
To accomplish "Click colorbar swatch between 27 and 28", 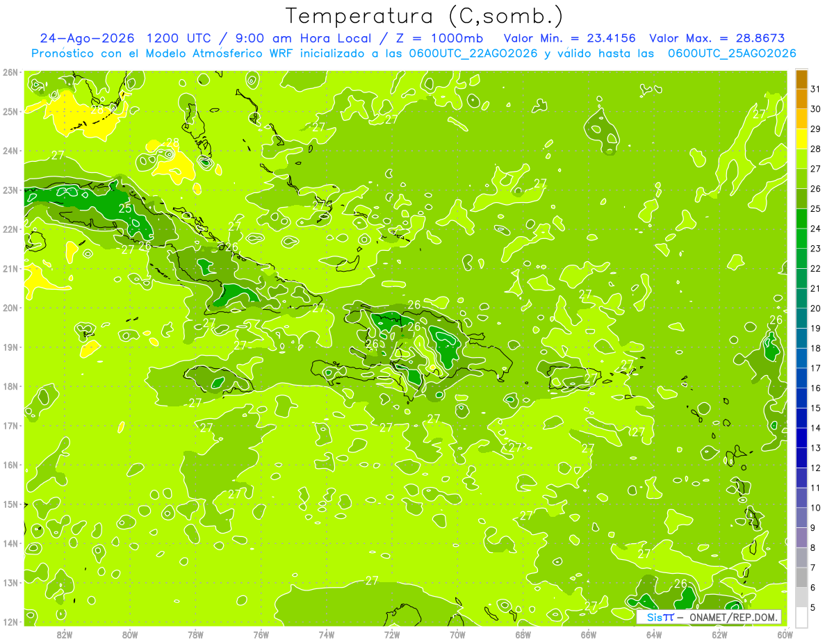I will click(x=802, y=159).
